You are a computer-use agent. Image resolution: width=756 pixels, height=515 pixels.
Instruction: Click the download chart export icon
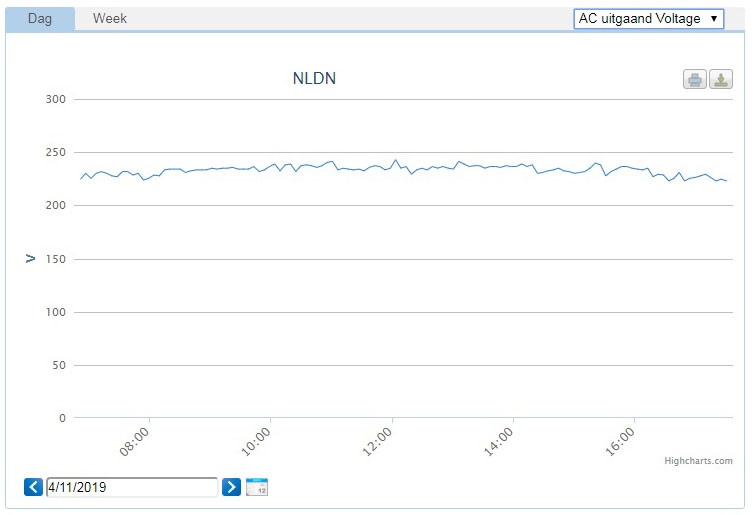click(x=721, y=79)
